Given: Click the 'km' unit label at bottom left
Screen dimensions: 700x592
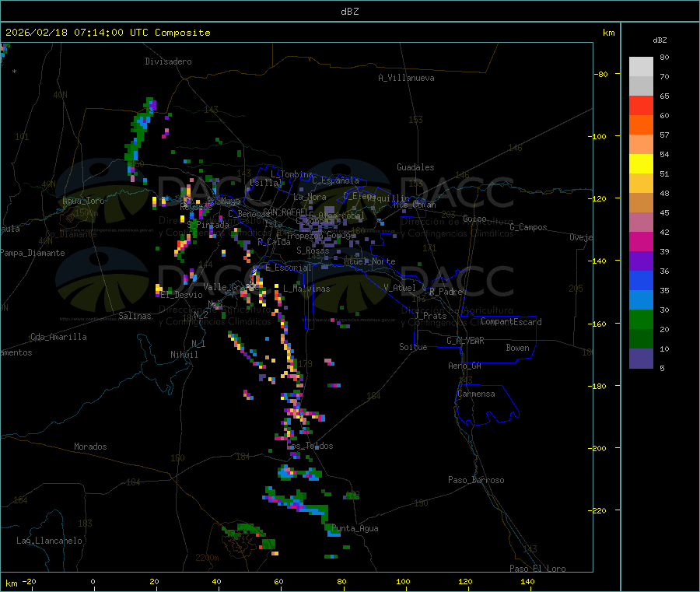Looking at the screenshot, I should click(11, 583).
